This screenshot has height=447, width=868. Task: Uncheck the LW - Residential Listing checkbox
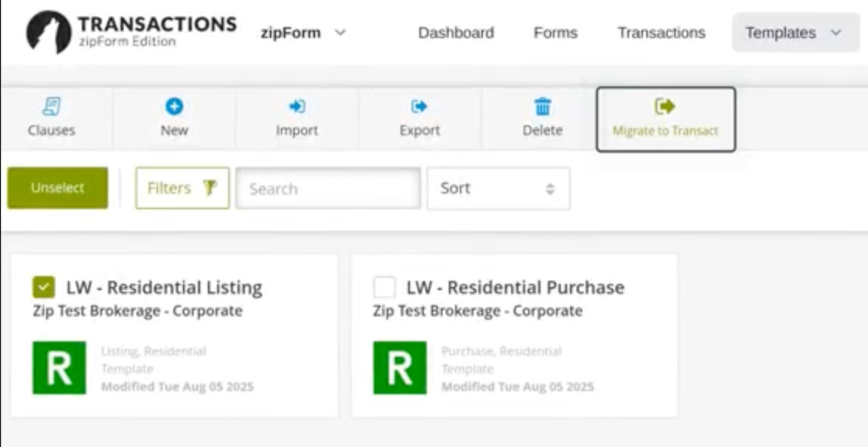coord(44,287)
